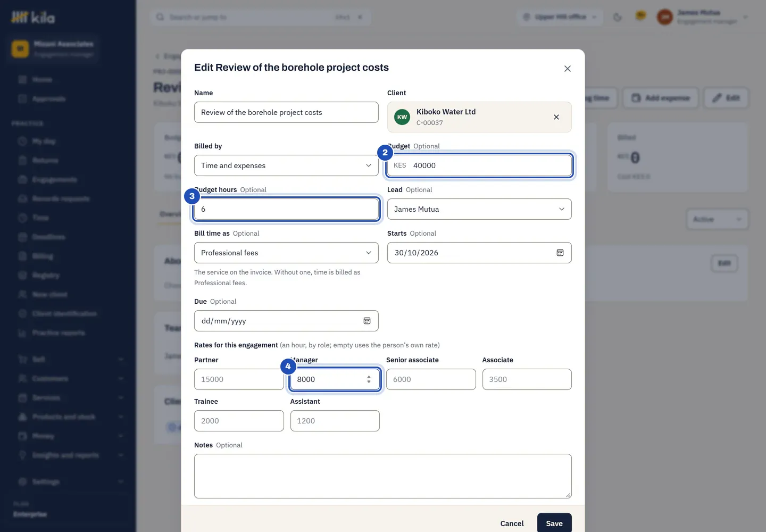
Task: Click the KW client avatar
Action: (402, 117)
